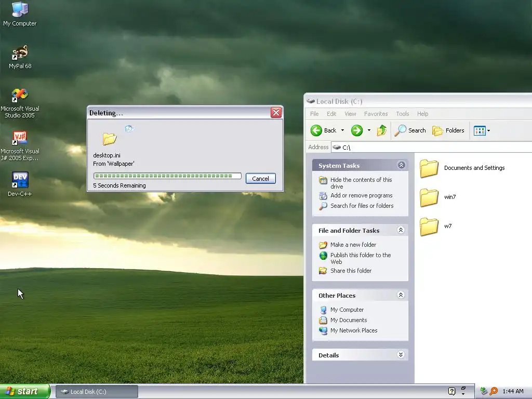The height and width of the screenshot is (399, 532).
Task: Toggle the Folders tree pane
Action: 448,130
